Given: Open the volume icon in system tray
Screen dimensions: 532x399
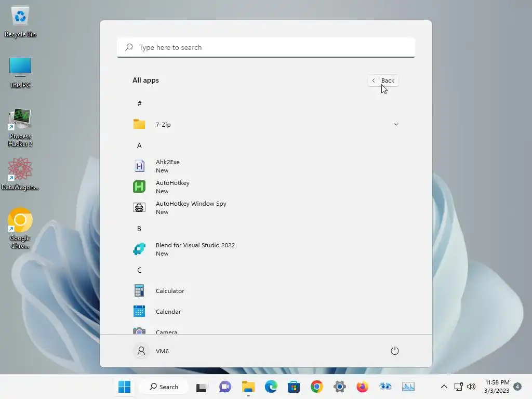Looking at the screenshot, I should click(x=471, y=387).
